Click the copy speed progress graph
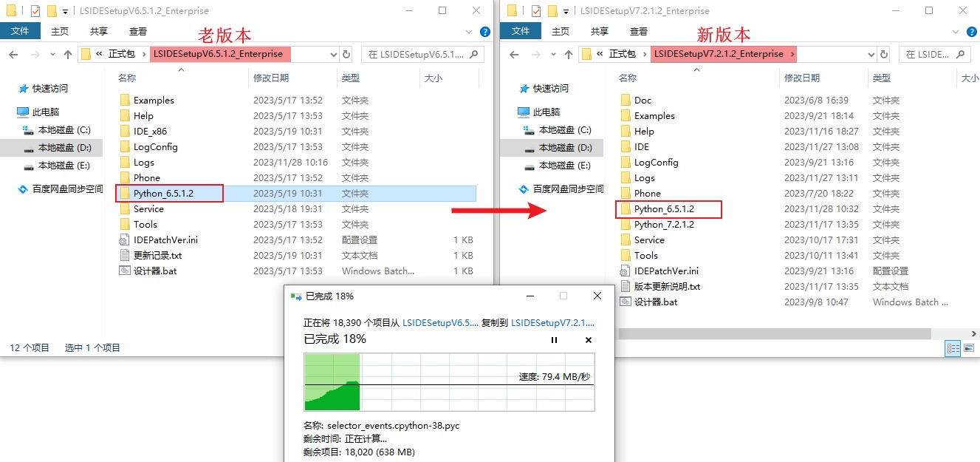980x462 pixels. click(449, 381)
